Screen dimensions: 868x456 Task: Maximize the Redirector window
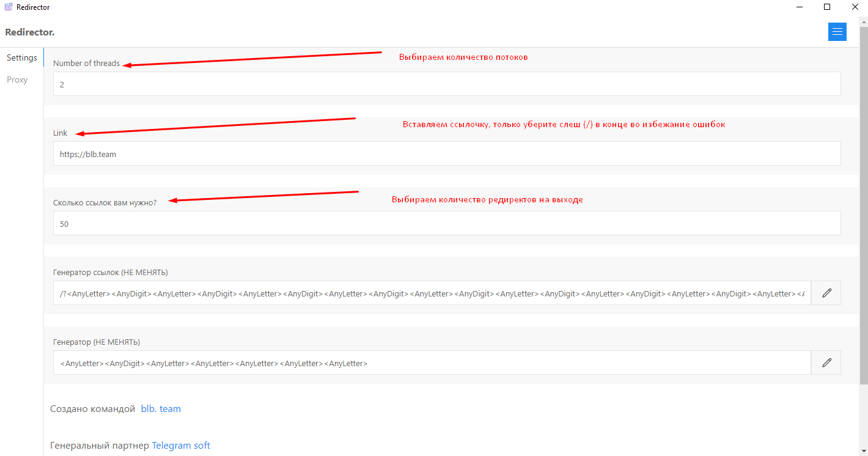pyautogui.click(x=827, y=7)
